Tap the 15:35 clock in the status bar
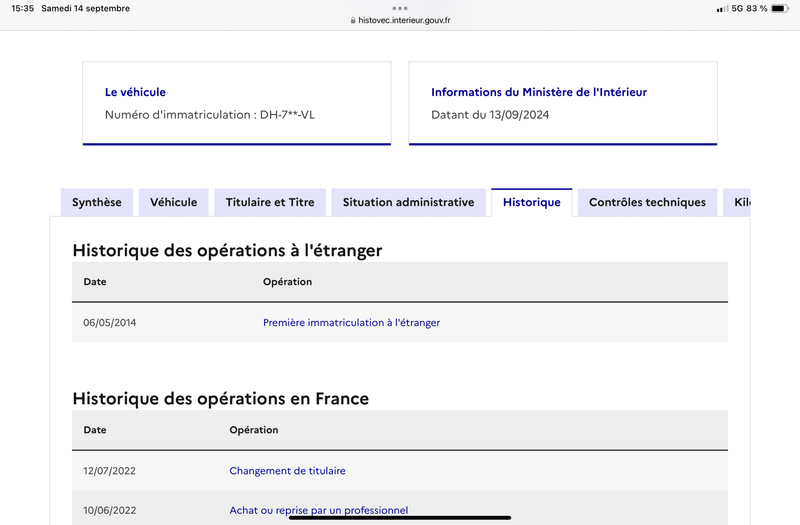800x525 pixels. click(x=22, y=8)
